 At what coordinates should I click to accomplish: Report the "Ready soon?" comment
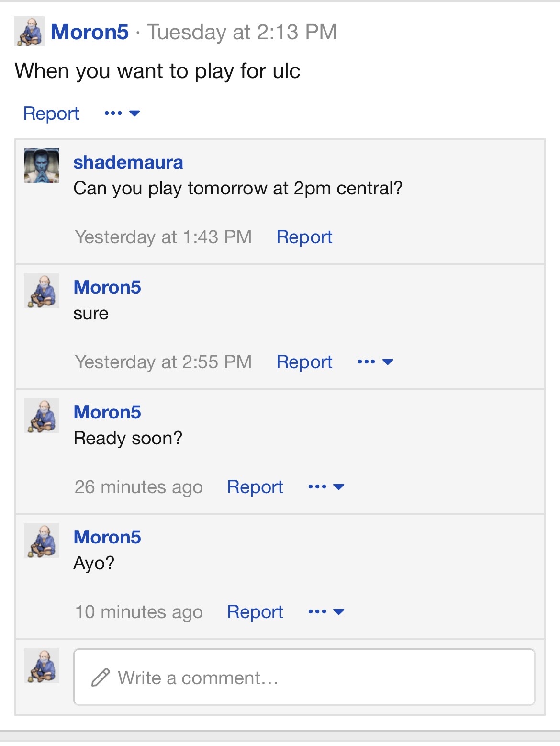click(x=255, y=487)
